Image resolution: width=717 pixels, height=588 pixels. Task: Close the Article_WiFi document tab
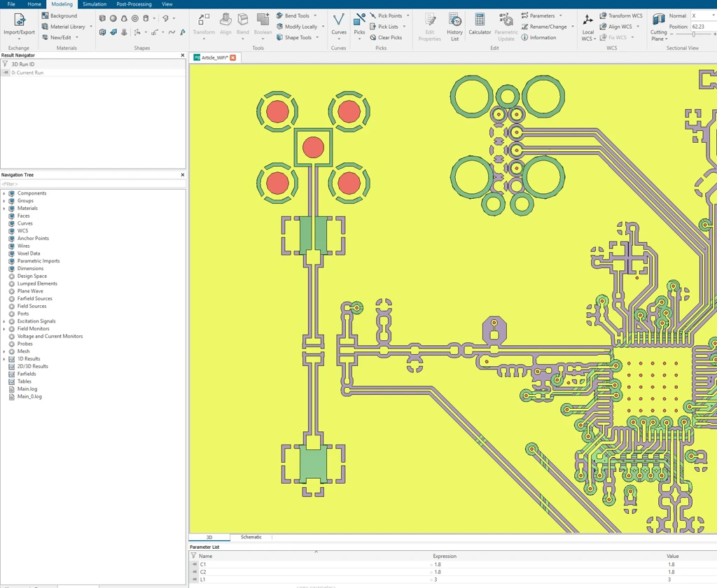click(x=232, y=57)
